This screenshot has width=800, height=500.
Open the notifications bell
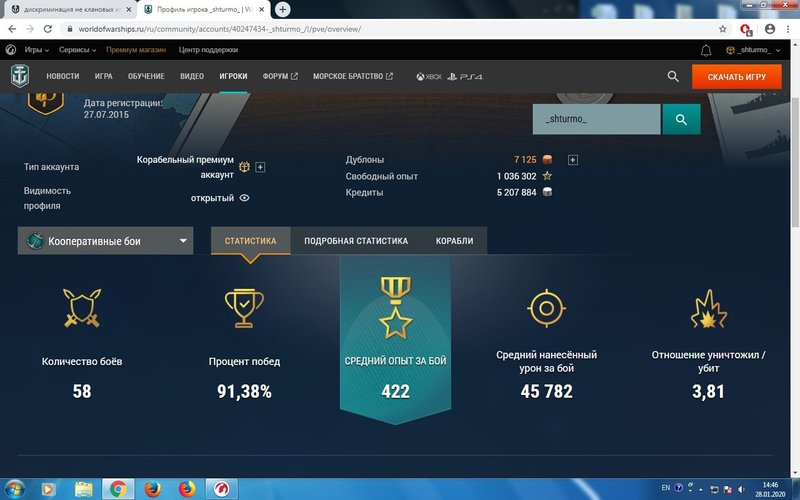(706, 50)
